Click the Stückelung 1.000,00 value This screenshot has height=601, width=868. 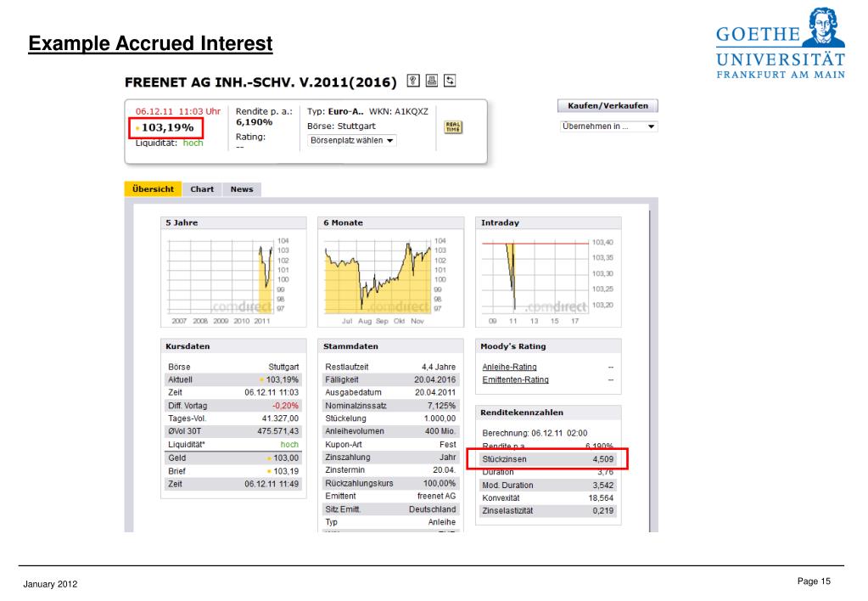coord(440,418)
